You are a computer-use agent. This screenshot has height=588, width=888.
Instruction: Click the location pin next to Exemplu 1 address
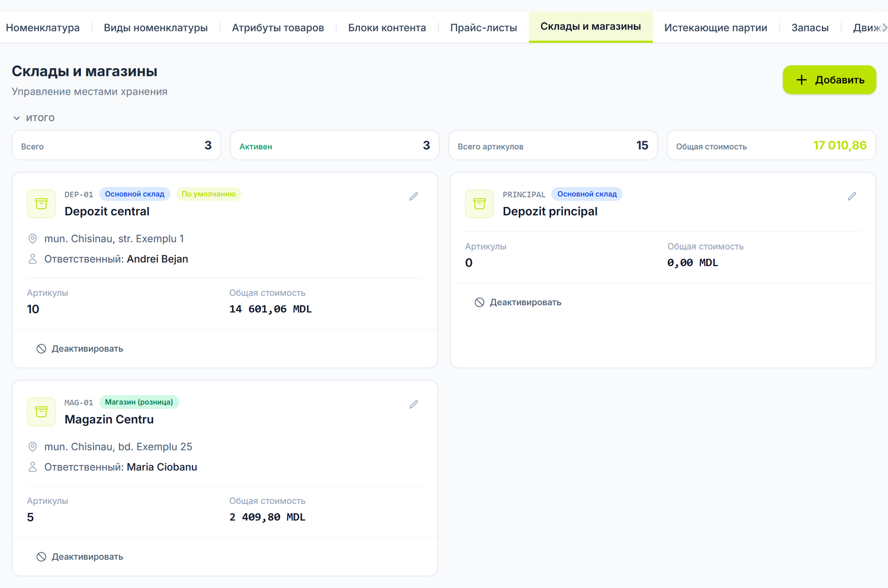[x=33, y=239]
